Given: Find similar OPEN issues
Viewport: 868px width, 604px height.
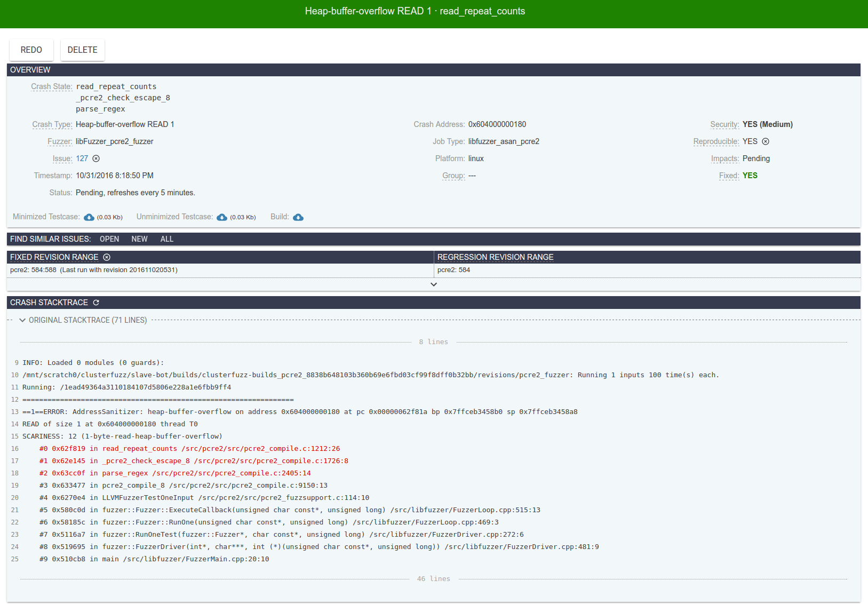Looking at the screenshot, I should pos(109,239).
